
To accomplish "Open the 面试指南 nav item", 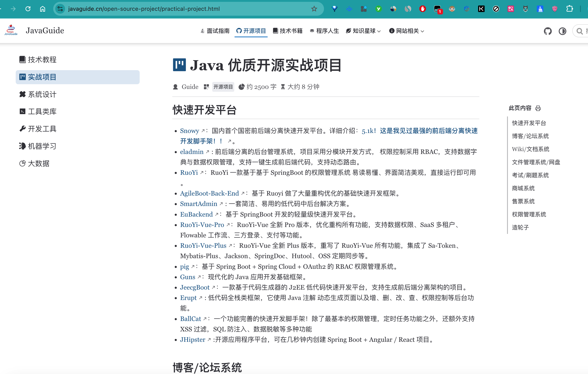I will pos(215,31).
